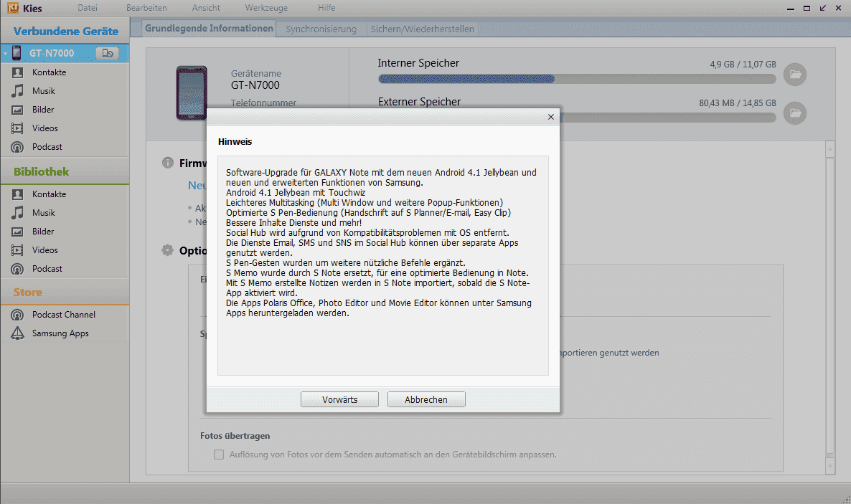Click the device image thumbnail of GT-N7000
Viewport: 851px width, 504px height.
pos(192,92)
